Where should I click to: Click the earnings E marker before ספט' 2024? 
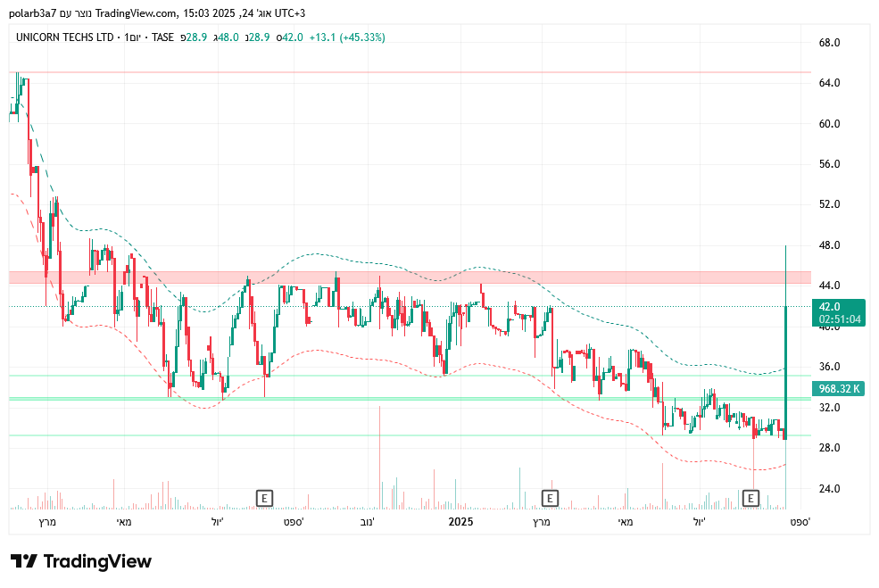click(264, 498)
